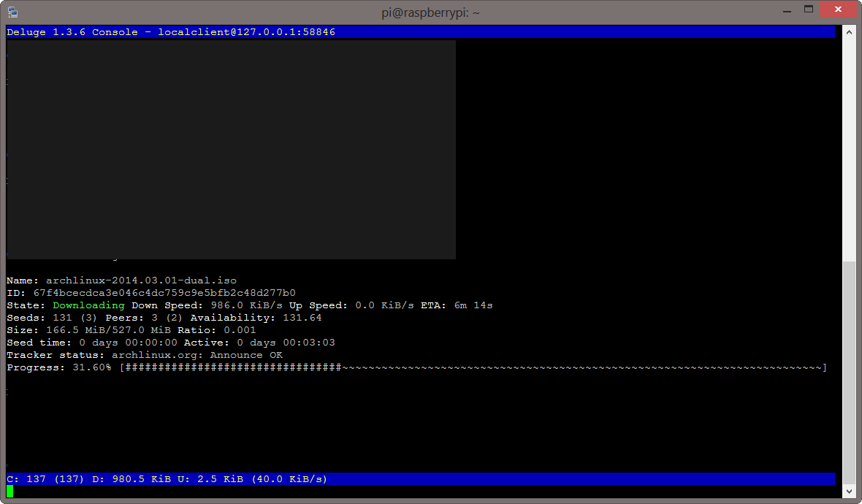This screenshot has width=862, height=504.
Task: Click the green command prompt cursor
Action: pyautogui.click(x=10, y=492)
